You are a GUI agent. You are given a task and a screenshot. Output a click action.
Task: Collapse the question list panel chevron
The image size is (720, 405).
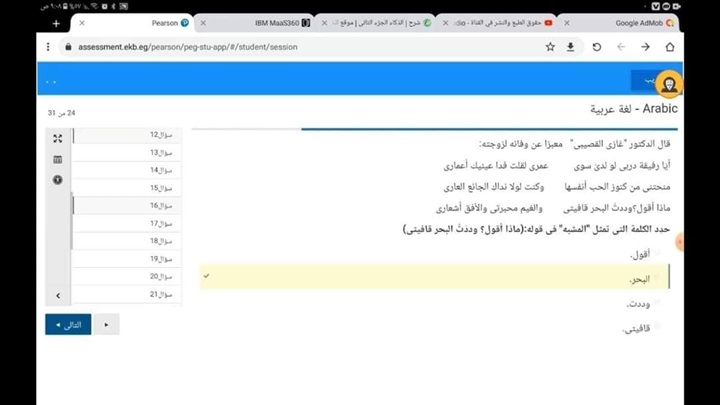[x=58, y=295]
